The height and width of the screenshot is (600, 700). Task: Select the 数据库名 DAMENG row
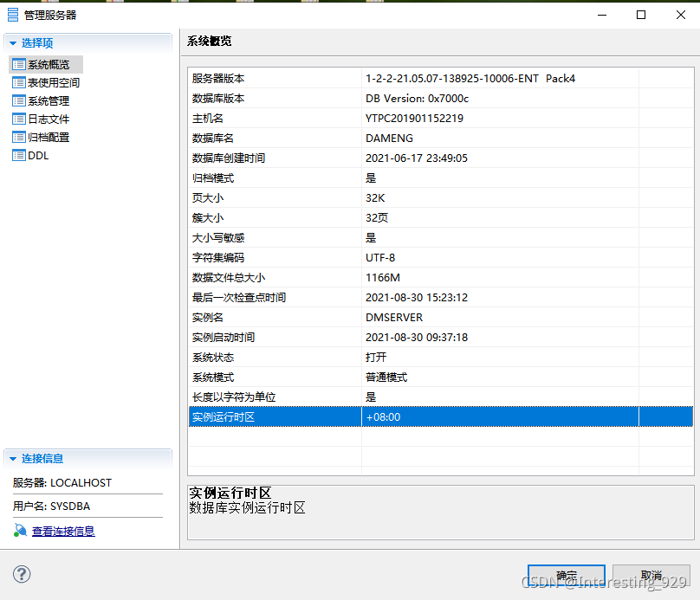347,138
